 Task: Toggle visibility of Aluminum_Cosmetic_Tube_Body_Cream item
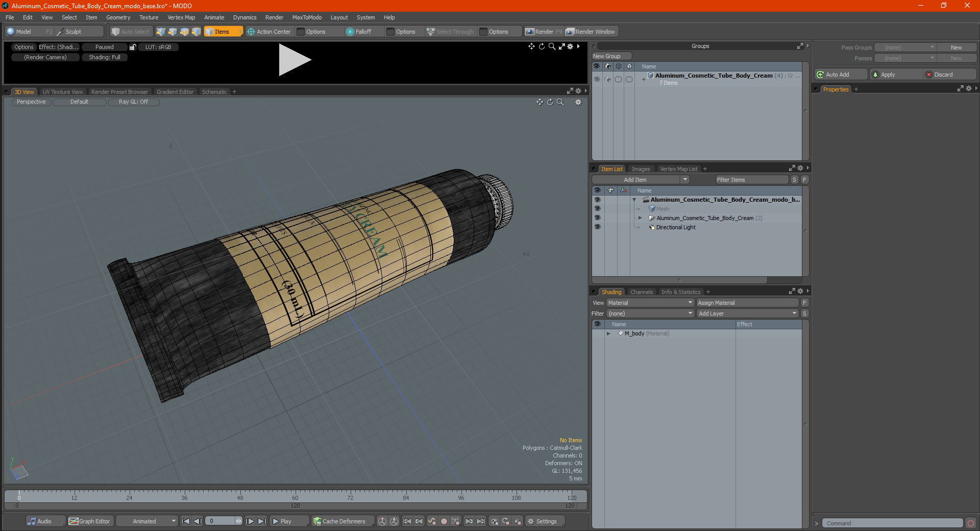pyautogui.click(x=597, y=218)
